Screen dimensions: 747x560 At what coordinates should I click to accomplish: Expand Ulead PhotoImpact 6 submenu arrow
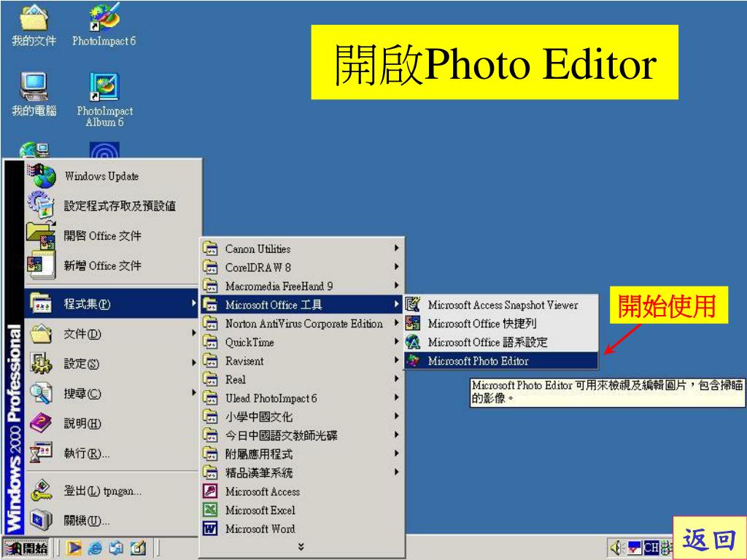click(396, 397)
